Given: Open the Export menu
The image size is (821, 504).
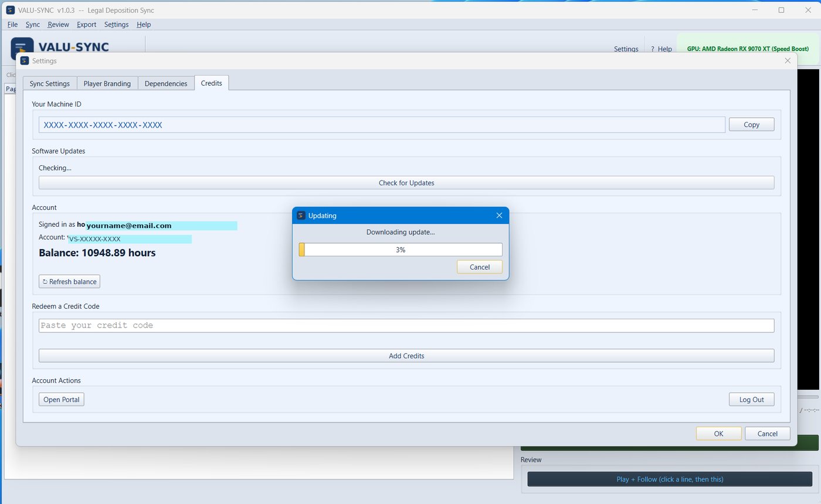Looking at the screenshot, I should [86, 25].
